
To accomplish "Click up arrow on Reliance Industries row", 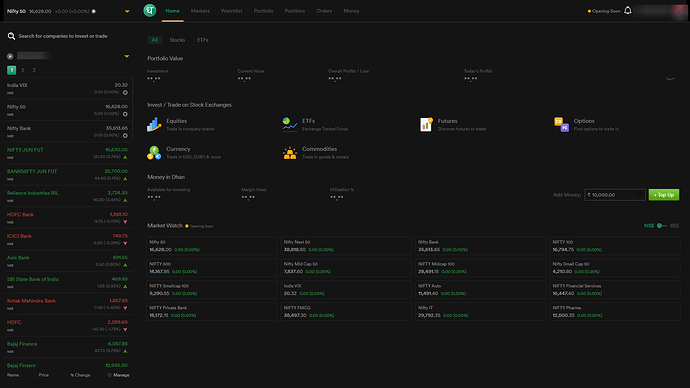I will click(125, 200).
